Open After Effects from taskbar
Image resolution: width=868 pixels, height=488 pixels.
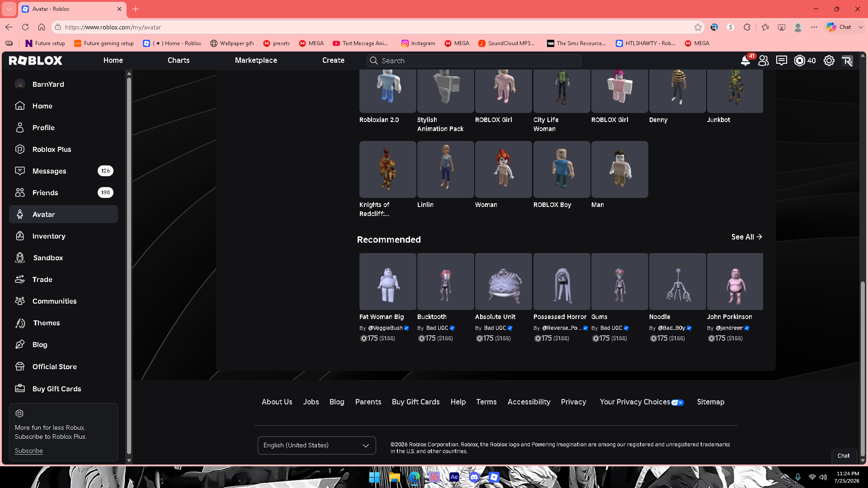(x=454, y=477)
